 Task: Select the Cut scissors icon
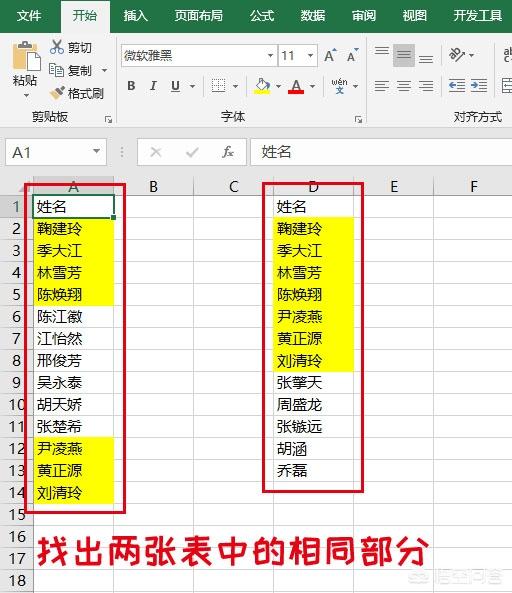(x=57, y=47)
